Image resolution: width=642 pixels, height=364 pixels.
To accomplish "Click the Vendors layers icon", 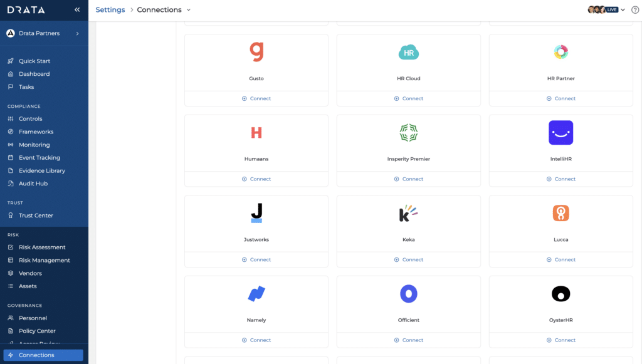I will [11, 273].
